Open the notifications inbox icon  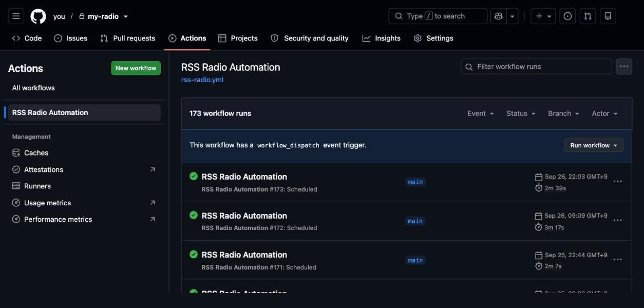click(608, 16)
